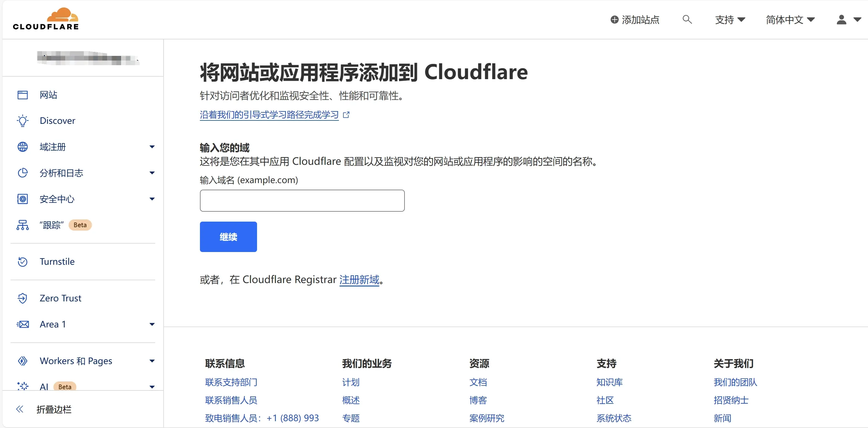The image size is (868, 428).
Task: Open 联系销售人员 footer link
Action: tap(231, 400)
